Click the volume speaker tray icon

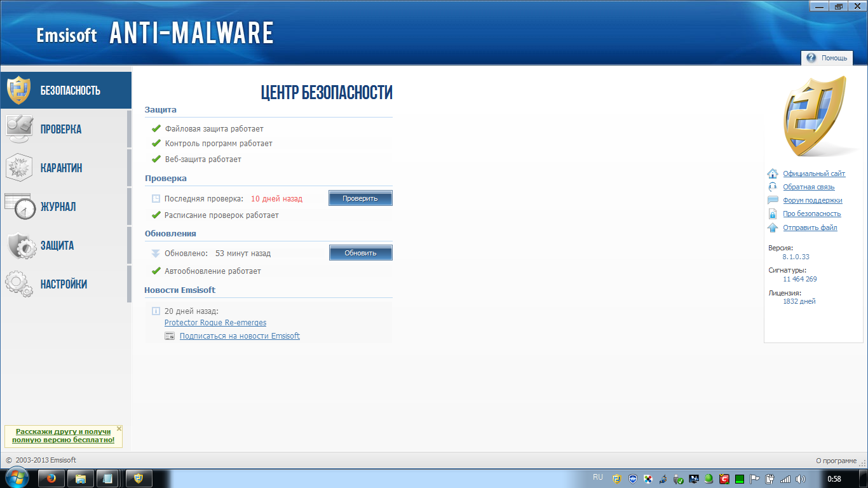(800, 479)
